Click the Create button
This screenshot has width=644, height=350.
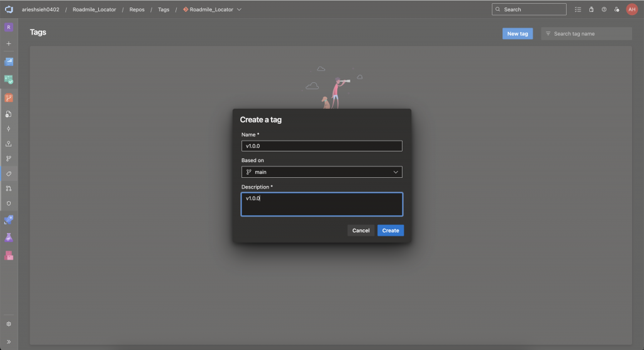[391, 230]
